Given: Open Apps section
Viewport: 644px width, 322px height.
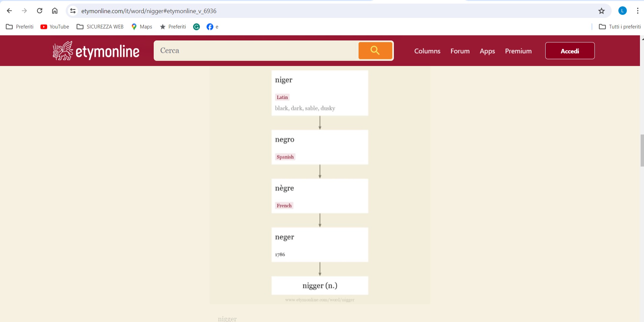Looking at the screenshot, I should click(487, 51).
